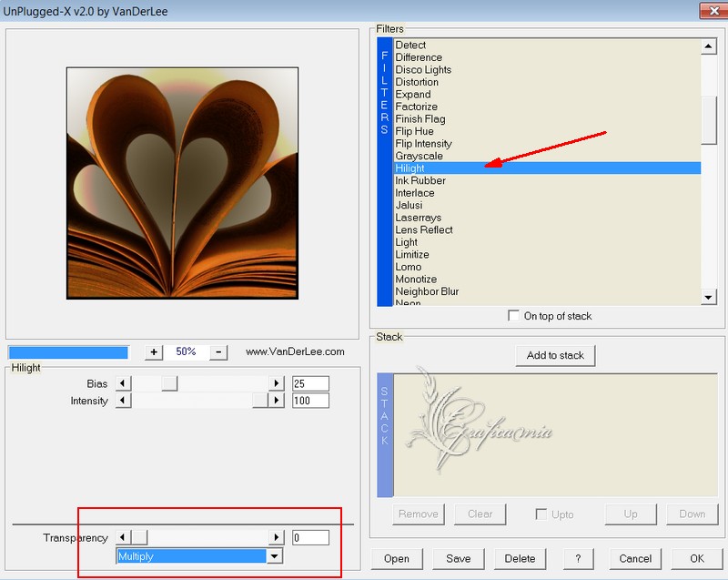Zoom out preview with minus button
Image resolution: width=728 pixels, height=580 pixels.
tap(218, 352)
